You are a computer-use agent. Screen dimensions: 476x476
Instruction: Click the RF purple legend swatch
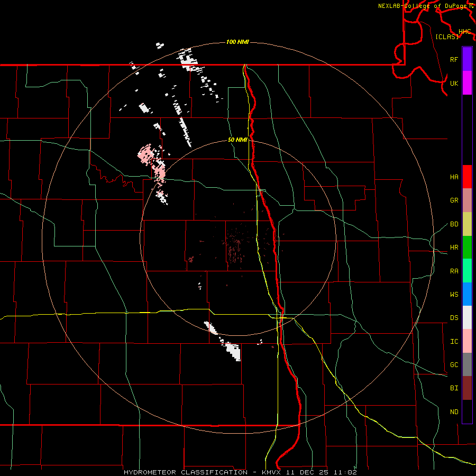(x=467, y=59)
